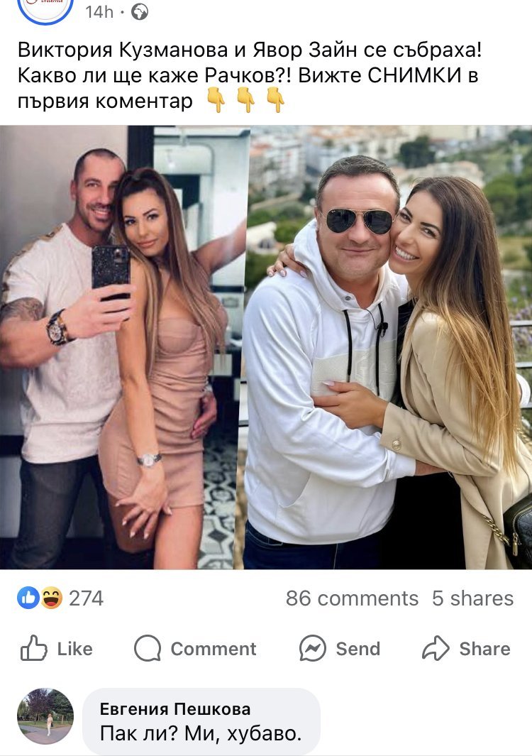Viewport: 532px width, 756px height.
Task: View the 5 shares list
Action: 472,598
